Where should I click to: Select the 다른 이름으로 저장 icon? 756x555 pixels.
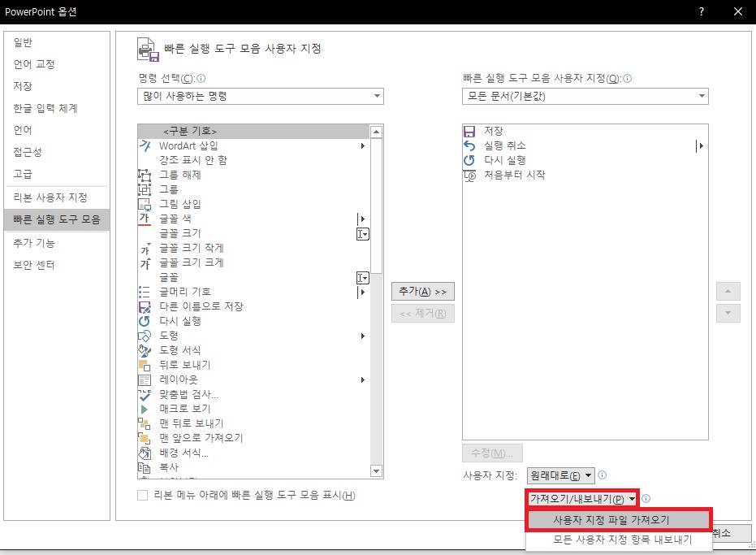145,306
